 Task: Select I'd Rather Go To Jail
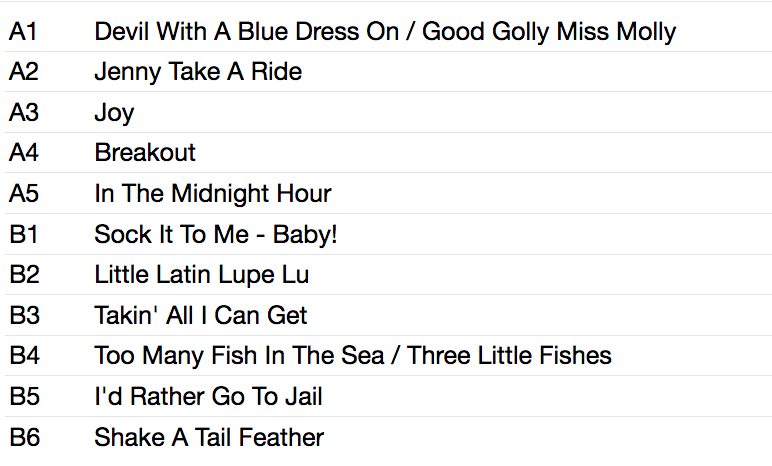[208, 397]
